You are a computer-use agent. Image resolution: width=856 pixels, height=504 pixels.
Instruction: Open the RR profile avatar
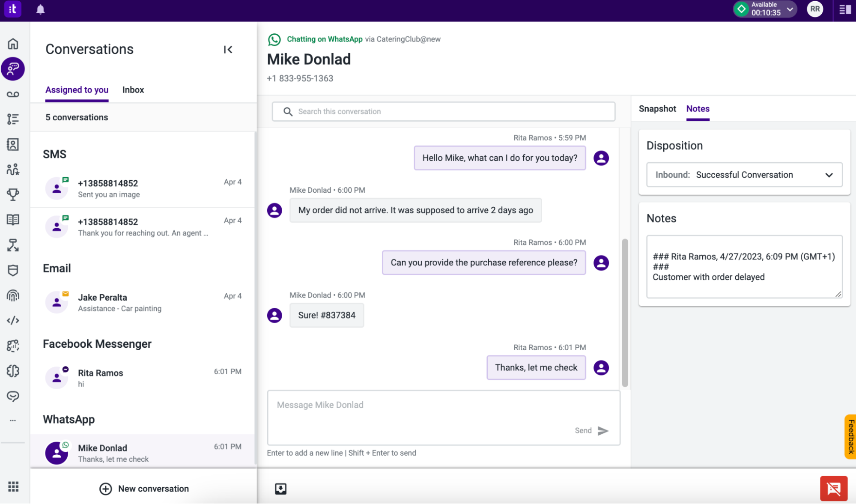coord(815,9)
